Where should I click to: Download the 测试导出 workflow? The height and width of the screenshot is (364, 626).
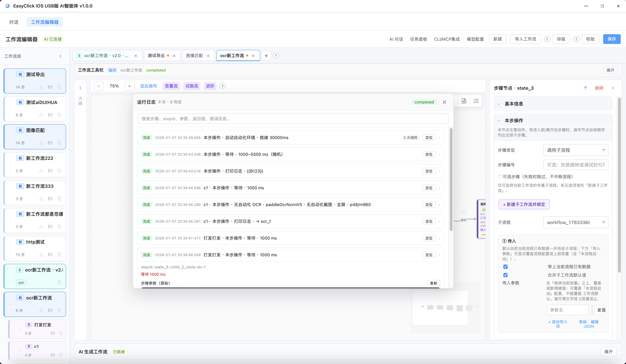41,87
